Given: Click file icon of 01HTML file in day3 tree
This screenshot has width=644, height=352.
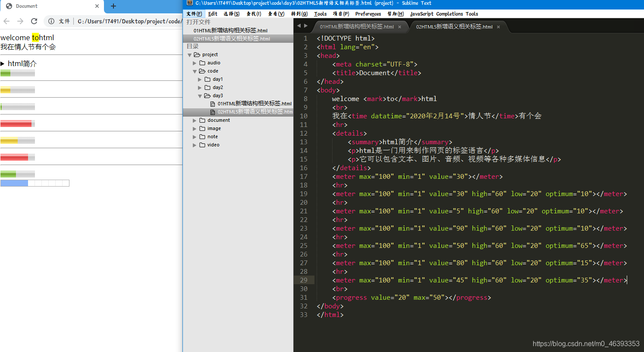Looking at the screenshot, I should pyautogui.click(x=213, y=104).
